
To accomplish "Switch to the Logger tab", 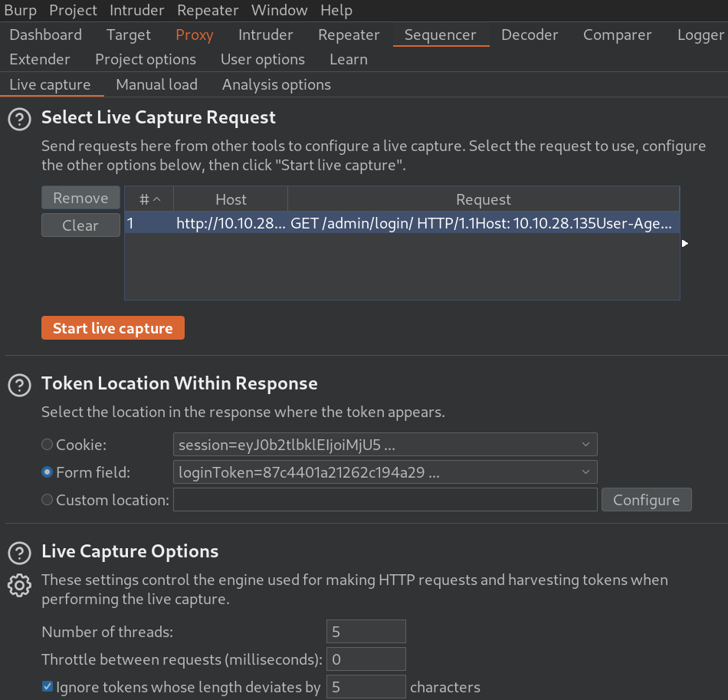I will [700, 35].
